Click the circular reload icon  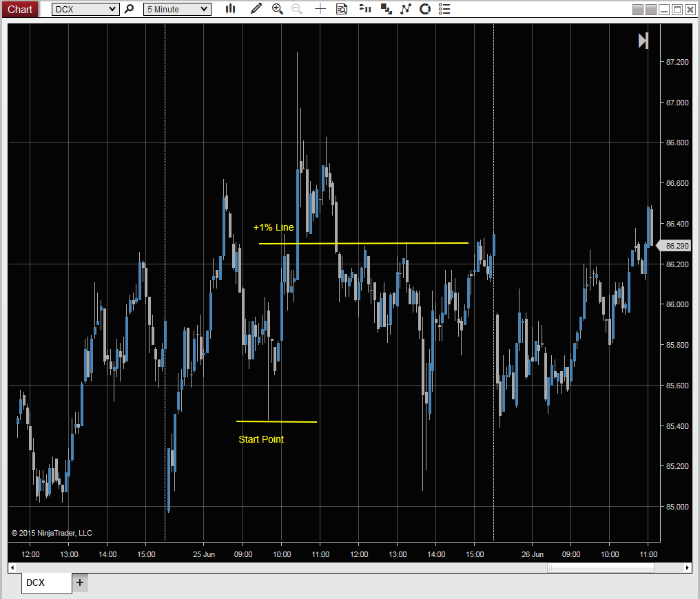point(425,9)
